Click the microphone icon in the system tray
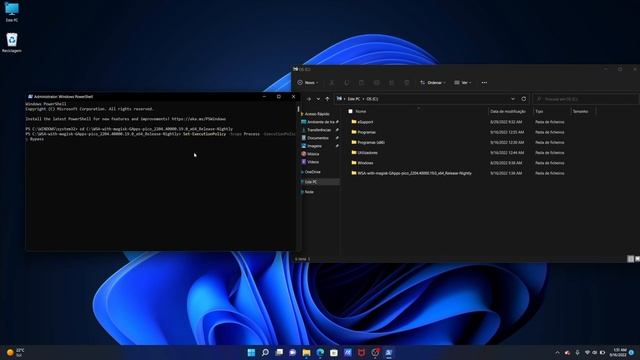Screen dimensions: 640x360 577,352
